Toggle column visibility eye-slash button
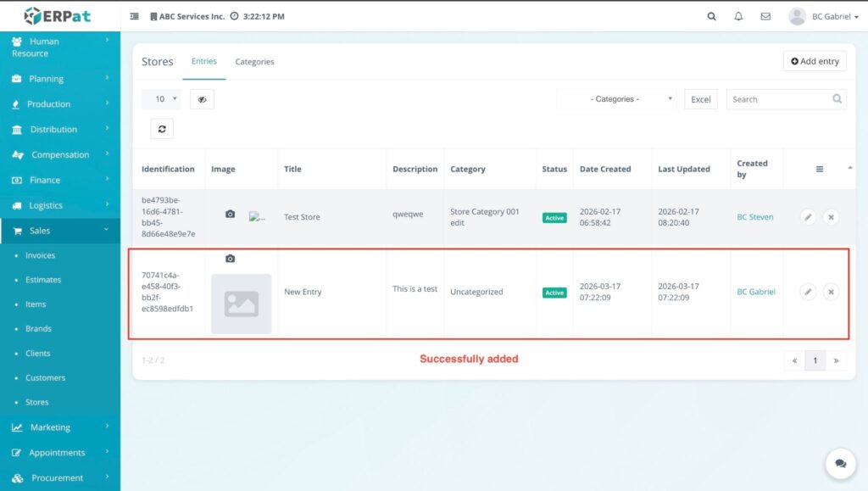Image resolution: width=868 pixels, height=491 pixels. coord(202,99)
